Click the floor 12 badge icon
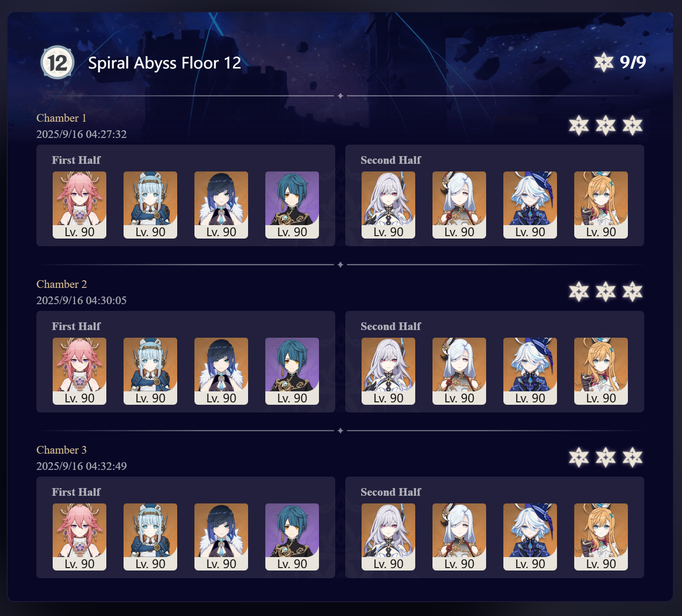This screenshot has width=682, height=616. click(57, 62)
